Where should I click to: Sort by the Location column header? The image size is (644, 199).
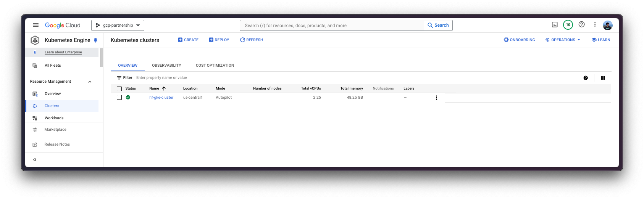click(190, 88)
